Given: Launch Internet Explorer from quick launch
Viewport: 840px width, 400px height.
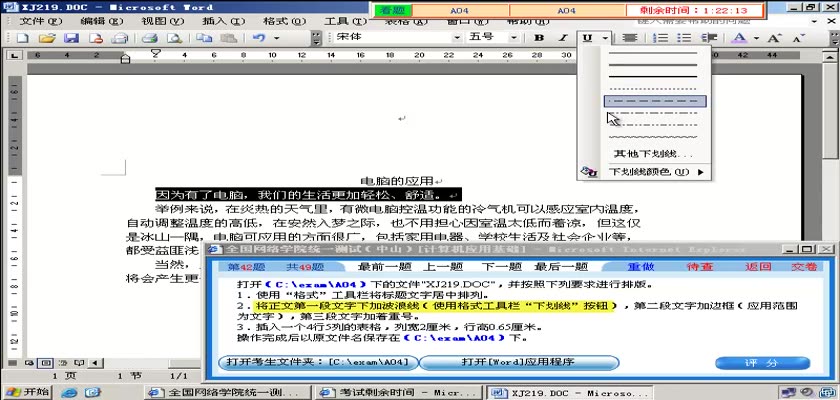Looking at the screenshot, I should click(69, 392).
